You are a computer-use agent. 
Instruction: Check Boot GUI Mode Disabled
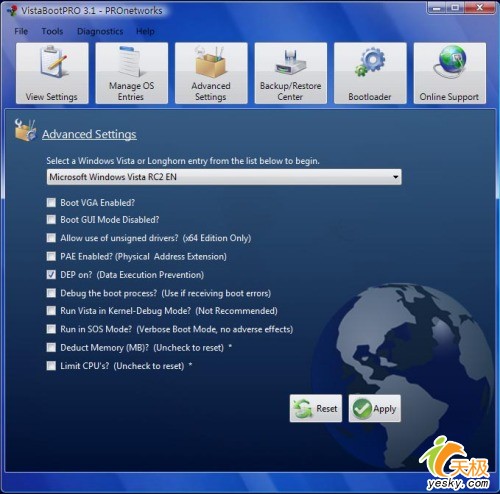pyautogui.click(x=51, y=219)
